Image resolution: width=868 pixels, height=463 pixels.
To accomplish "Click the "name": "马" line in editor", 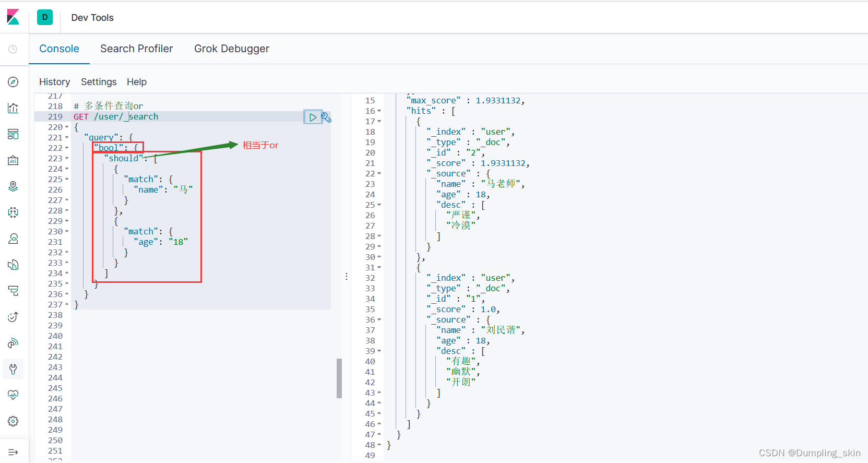I will coord(163,189).
